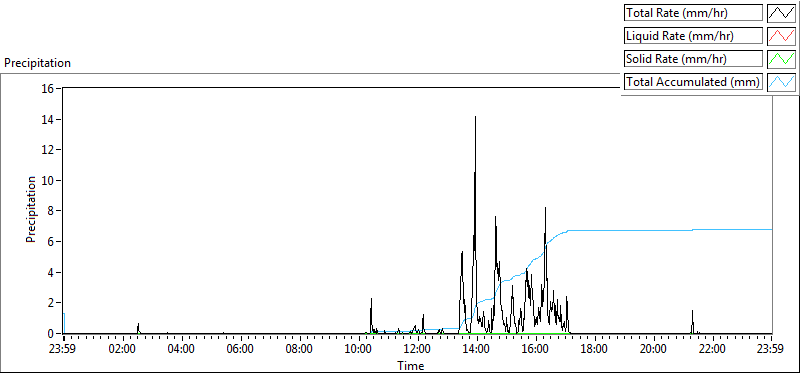Click the 18:00 time axis label

595,350
